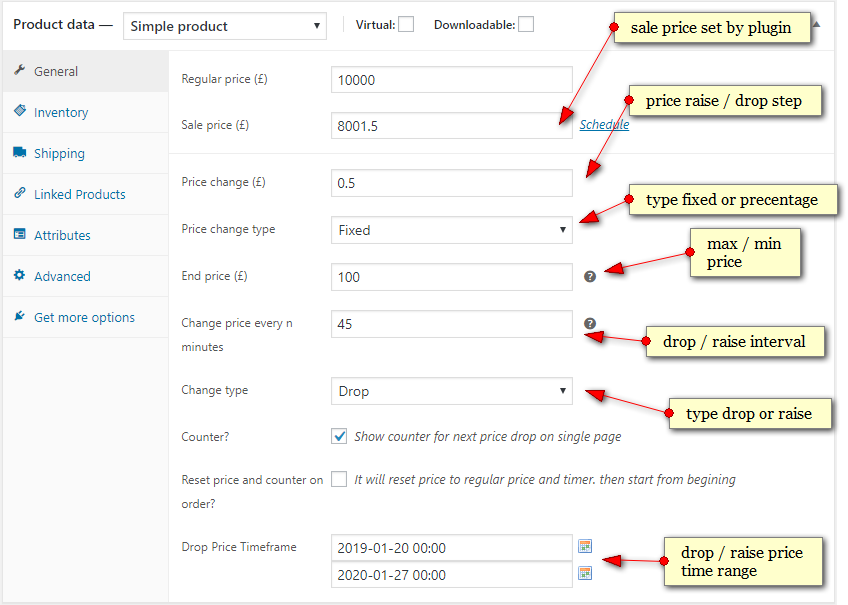The height and width of the screenshot is (605, 848).
Task: Switch to the General tab
Action: (57, 71)
